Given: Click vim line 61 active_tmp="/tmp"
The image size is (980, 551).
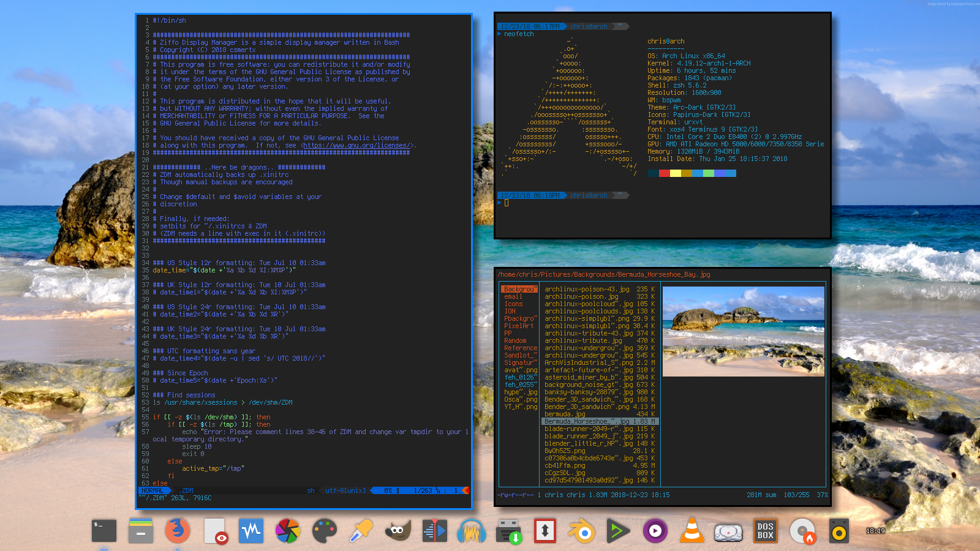Looking at the screenshot, I should [x=213, y=468].
